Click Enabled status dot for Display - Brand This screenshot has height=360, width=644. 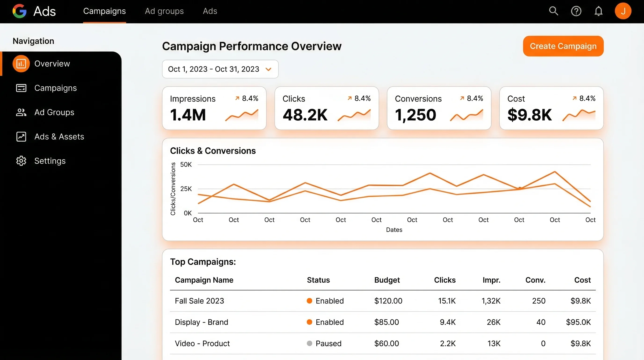309,322
